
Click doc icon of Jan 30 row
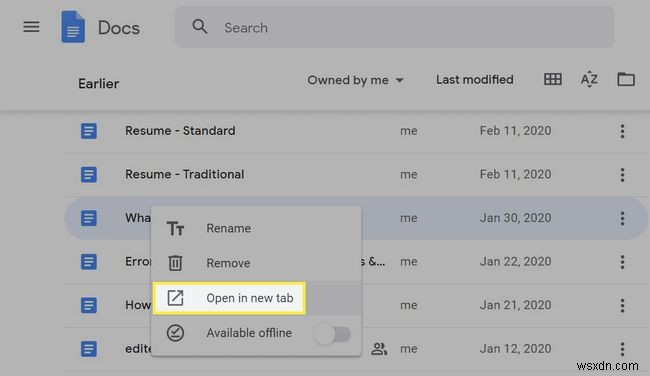(x=89, y=218)
